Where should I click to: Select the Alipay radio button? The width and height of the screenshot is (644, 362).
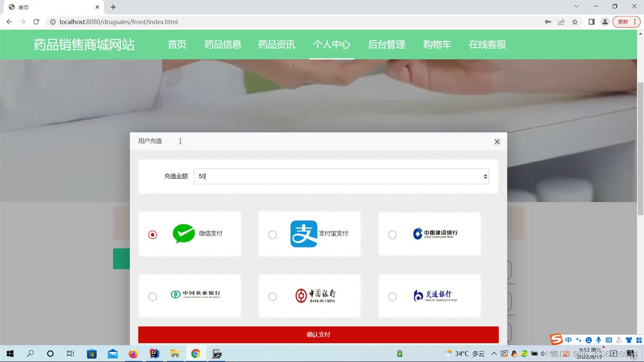click(x=273, y=235)
